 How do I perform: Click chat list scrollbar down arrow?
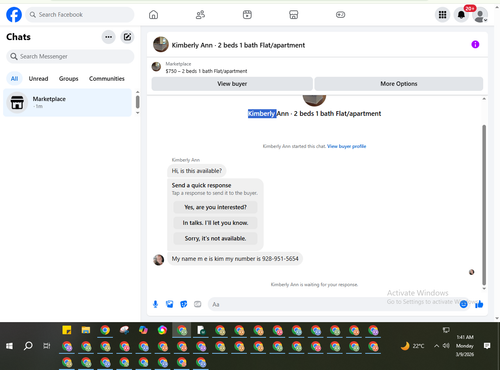tap(138, 113)
